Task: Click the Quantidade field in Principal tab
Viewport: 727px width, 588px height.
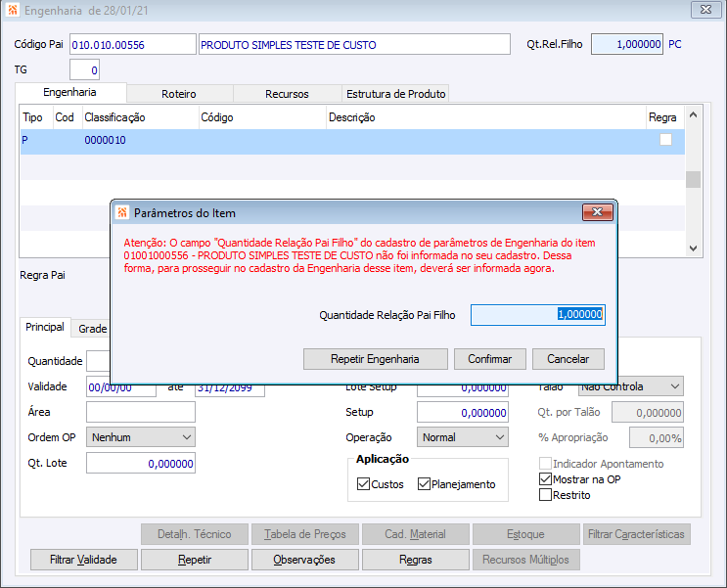Action: [98, 361]
